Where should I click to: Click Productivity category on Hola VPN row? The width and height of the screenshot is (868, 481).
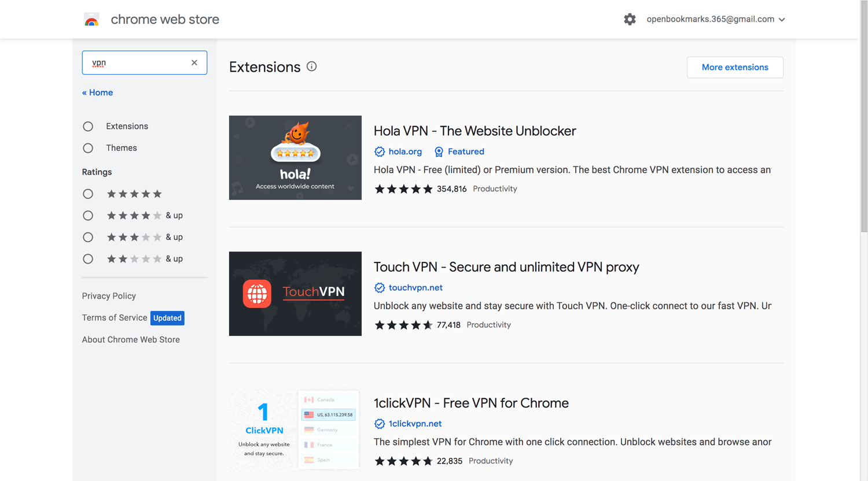[x=495, y=189]
